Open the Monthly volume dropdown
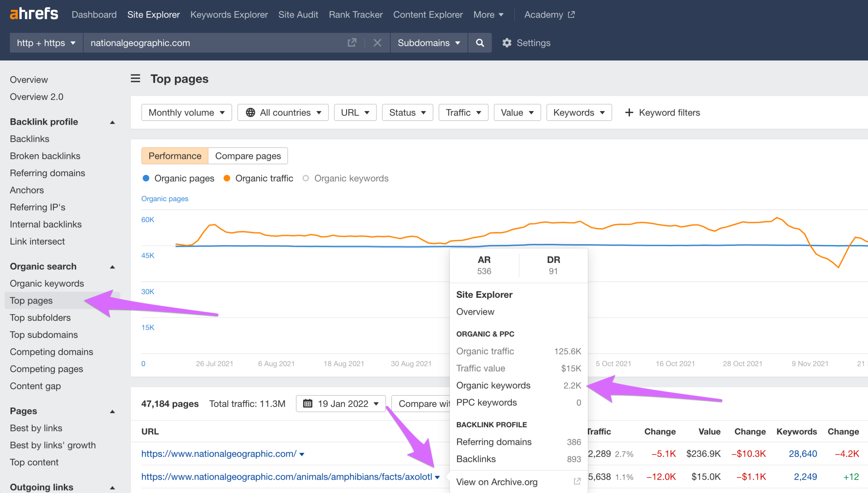The height and width of the screenshot is (493, 868). point(186,112)
